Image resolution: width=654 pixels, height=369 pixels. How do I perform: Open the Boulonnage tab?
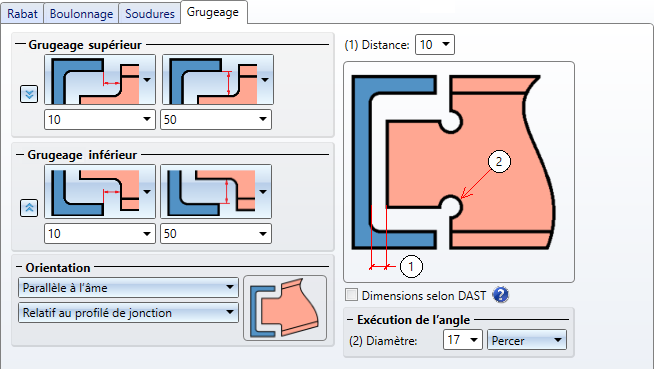pyautogui.click(x=81, y=14)
